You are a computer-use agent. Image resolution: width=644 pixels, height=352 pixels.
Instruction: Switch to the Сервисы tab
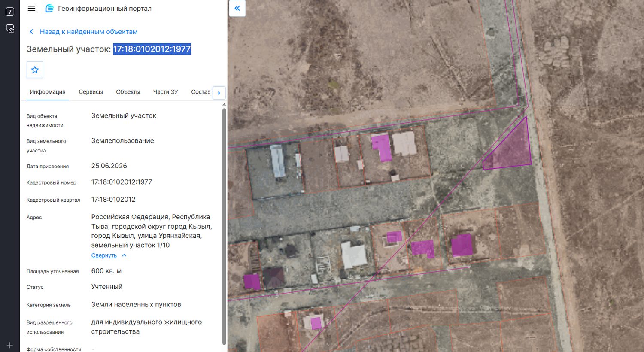click(91, 92)
